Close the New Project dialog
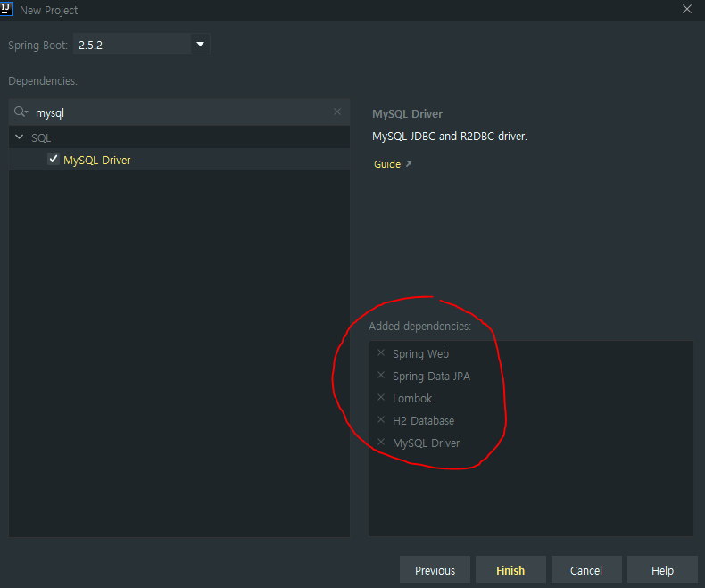 tap(687, 9)
